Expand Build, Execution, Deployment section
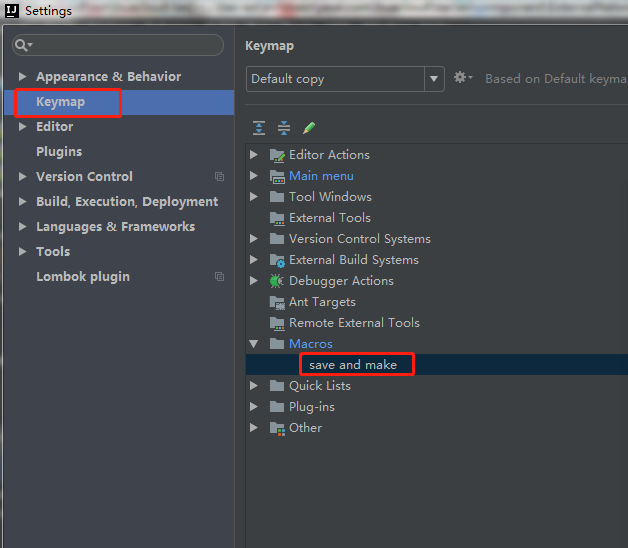Image resolution: width=628 pixels, height=548 pixels. click(22, 201)
